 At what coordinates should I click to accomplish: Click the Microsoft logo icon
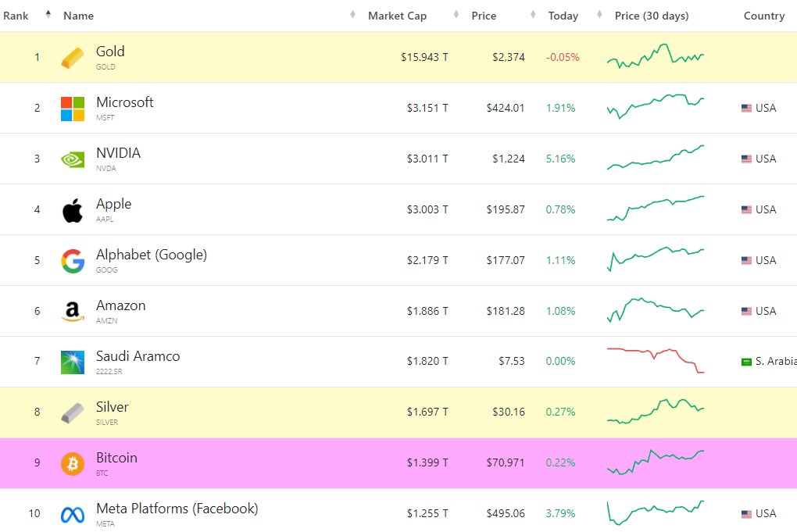72,109
